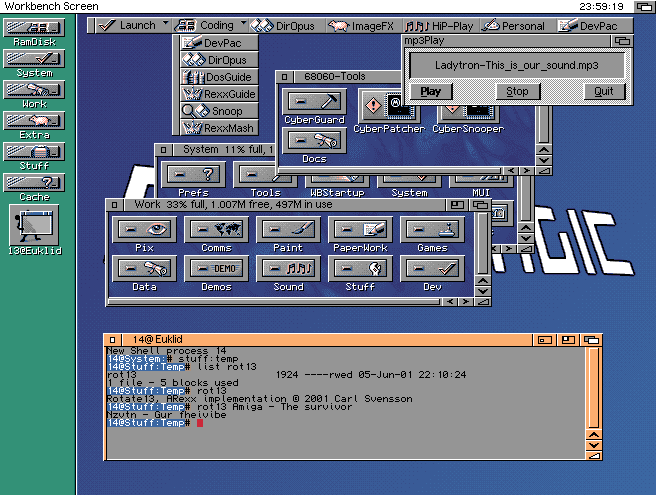Open Docs drawer in 68060-Tools window
Viewport: 656px width, 495px height.
(x=315, y=140)
